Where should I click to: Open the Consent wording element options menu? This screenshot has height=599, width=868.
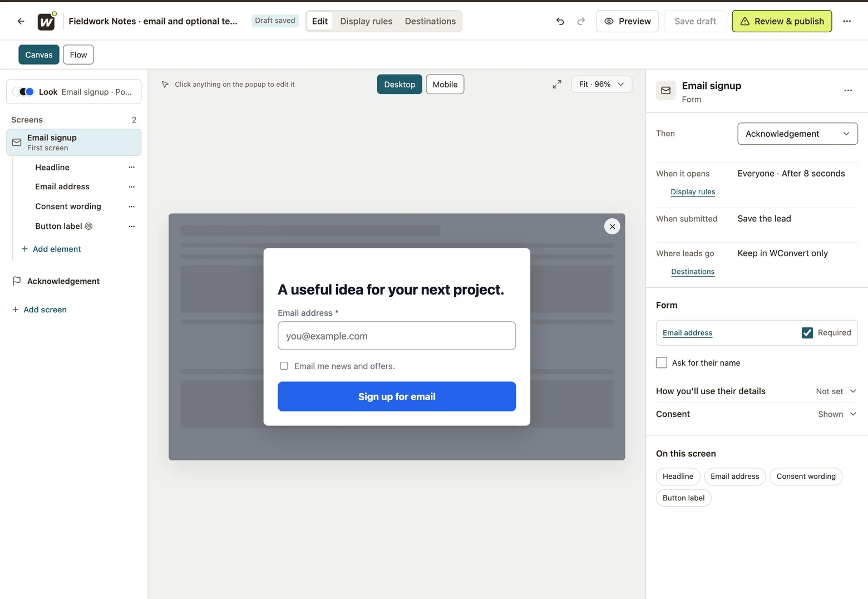(132, 207)
